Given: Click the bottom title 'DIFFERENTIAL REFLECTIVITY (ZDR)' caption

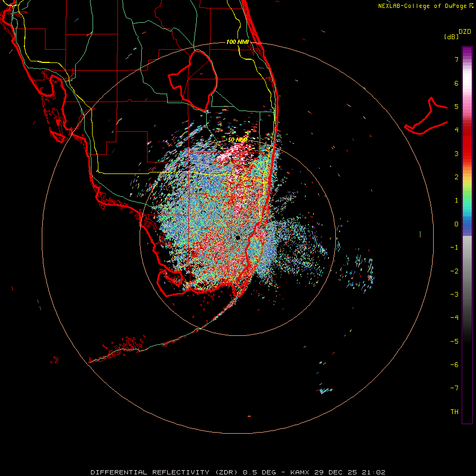Looking at the screenshot, I should click(166, 472).
